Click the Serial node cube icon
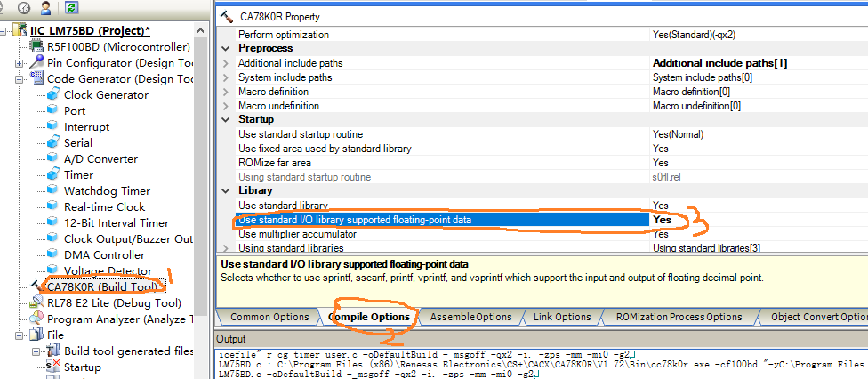Viewport: 868px width, 379px height. 53,142
